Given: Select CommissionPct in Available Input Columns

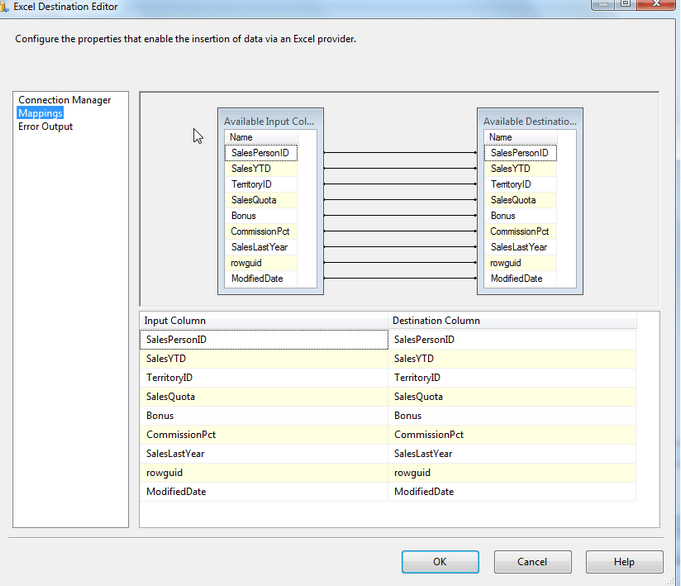Looking at the screenshot, I should click(261, 231).
